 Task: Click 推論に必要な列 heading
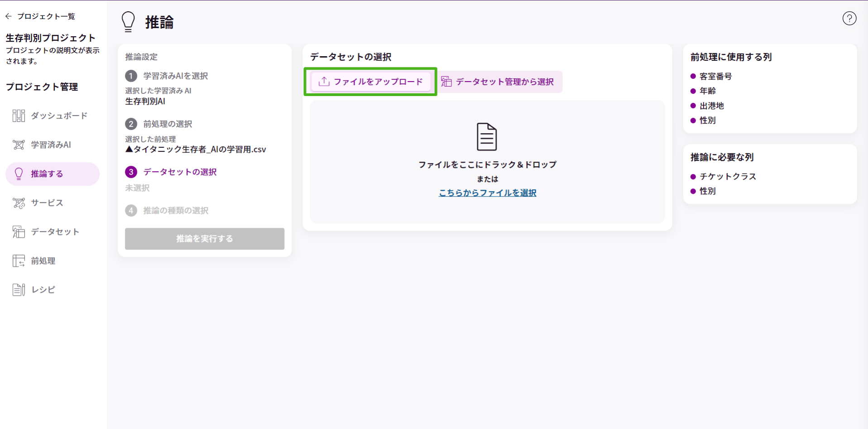722,157
